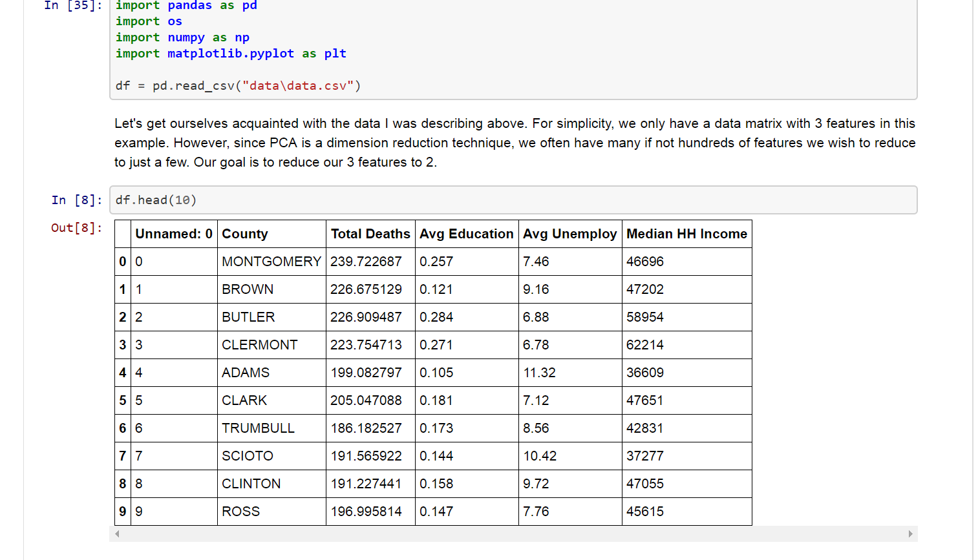This screenshot has width=978, height=560.
Task: Click the 6.88 Avg Unemploy cell
Action: [x=570, y=317]
